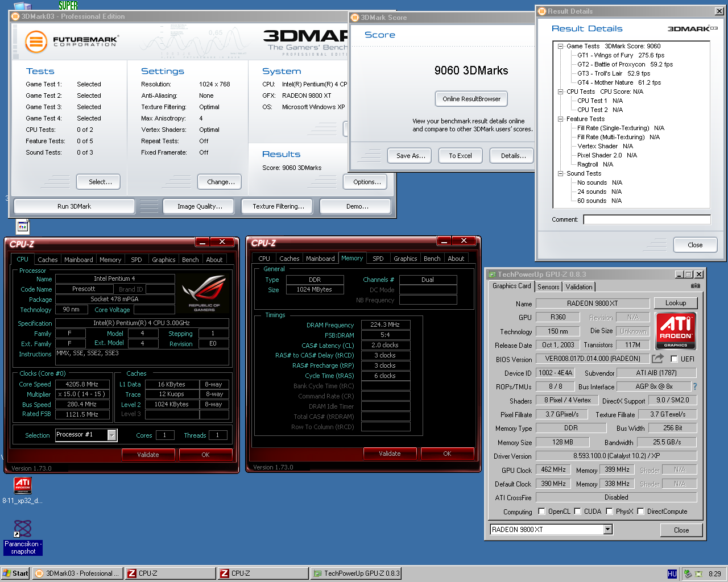
Task: Collapse the Feature Tests tree node
Action: 561,119
